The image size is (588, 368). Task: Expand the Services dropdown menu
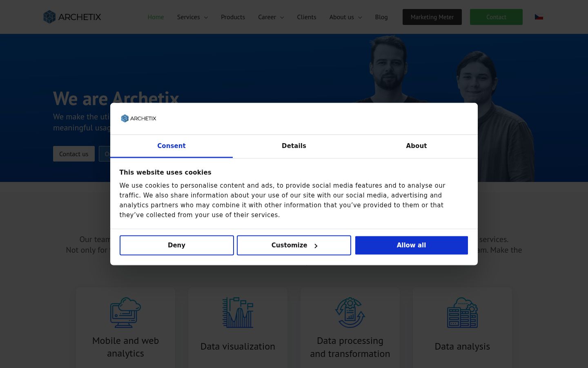tap(192, 17)
